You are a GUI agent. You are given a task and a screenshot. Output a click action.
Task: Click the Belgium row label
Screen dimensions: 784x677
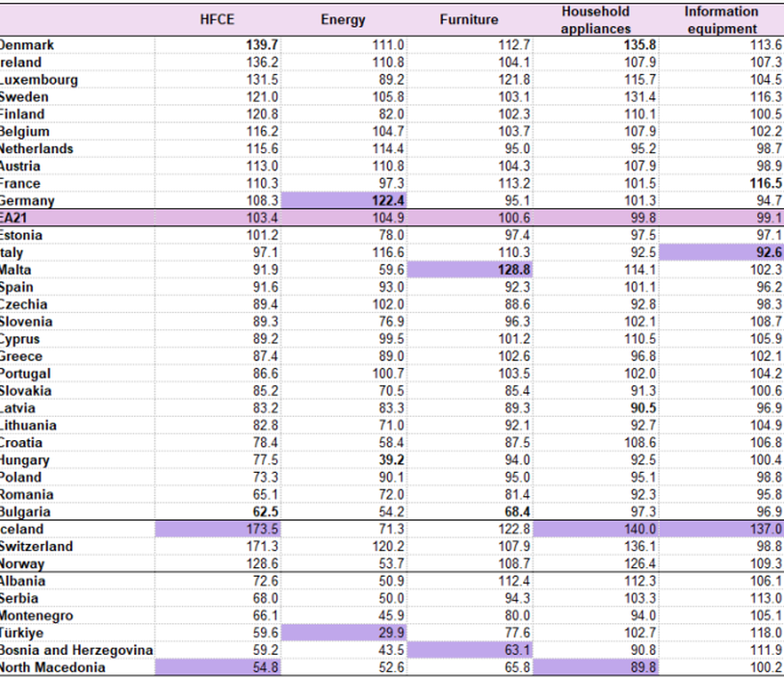(x=24, y=132)
